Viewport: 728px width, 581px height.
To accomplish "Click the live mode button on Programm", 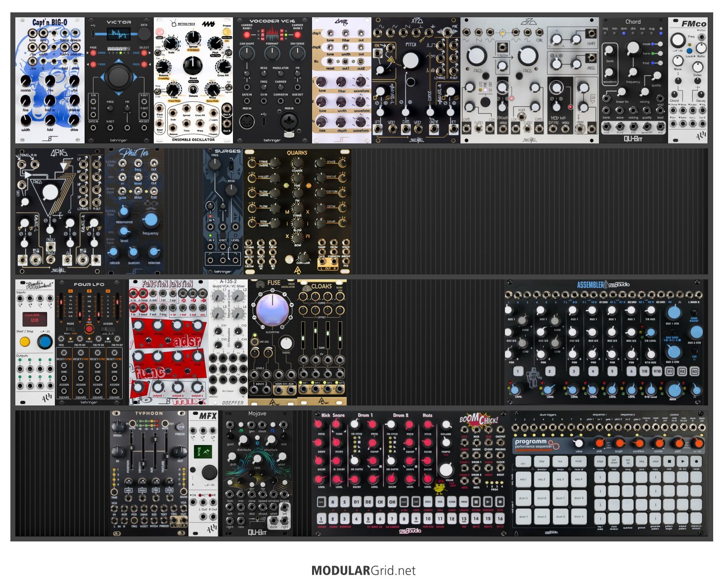I will tap(560, 461).
